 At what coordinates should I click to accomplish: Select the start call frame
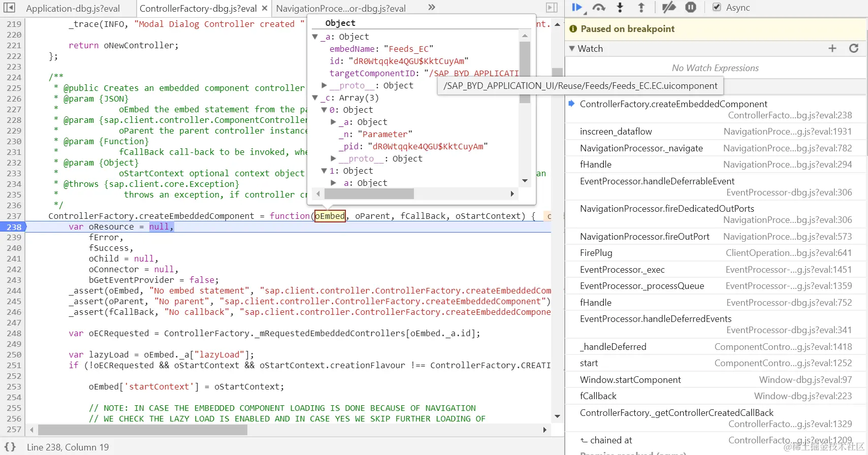click(716, 363)
